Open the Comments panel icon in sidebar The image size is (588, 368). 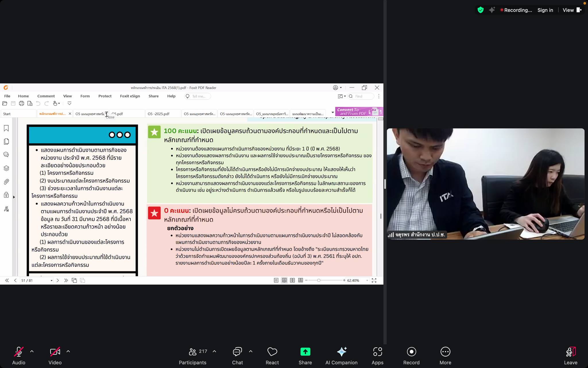pyautogui.click(x=6, y=155)
